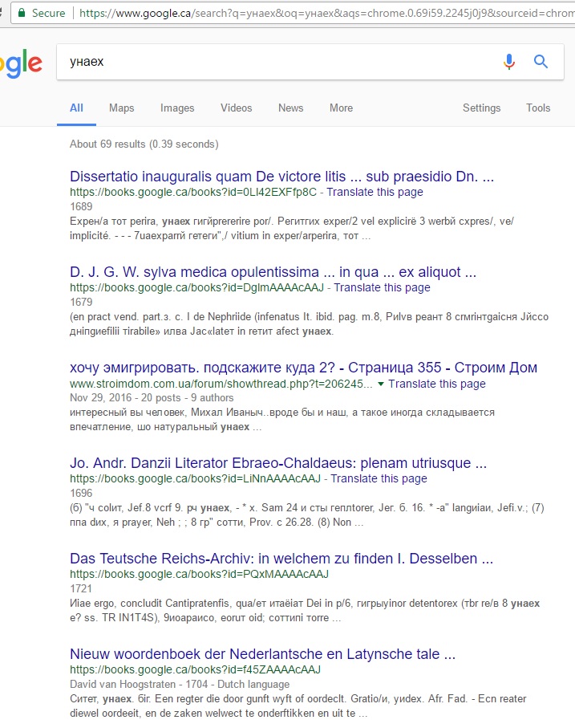Open D. J. G. W. sylva medica result
This screenshot has width=575, height=728.
tap(273, 271)
